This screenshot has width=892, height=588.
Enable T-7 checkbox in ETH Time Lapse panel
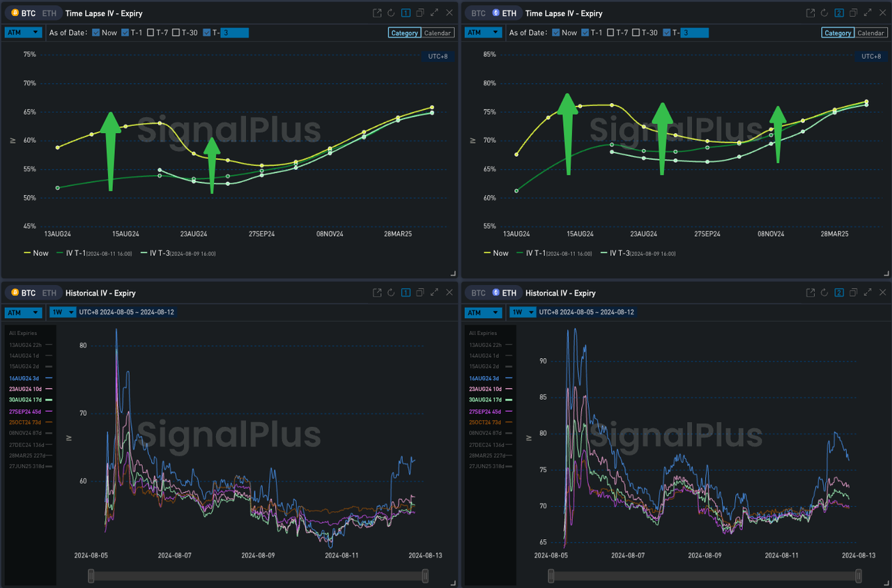coord(610,33)
